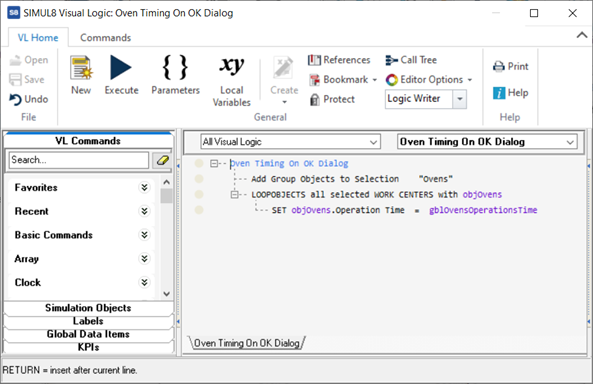593x384 pixels.
Task: Collapse the Oven Timing On OK Dialog tree node
Action: tap(214, 163)
